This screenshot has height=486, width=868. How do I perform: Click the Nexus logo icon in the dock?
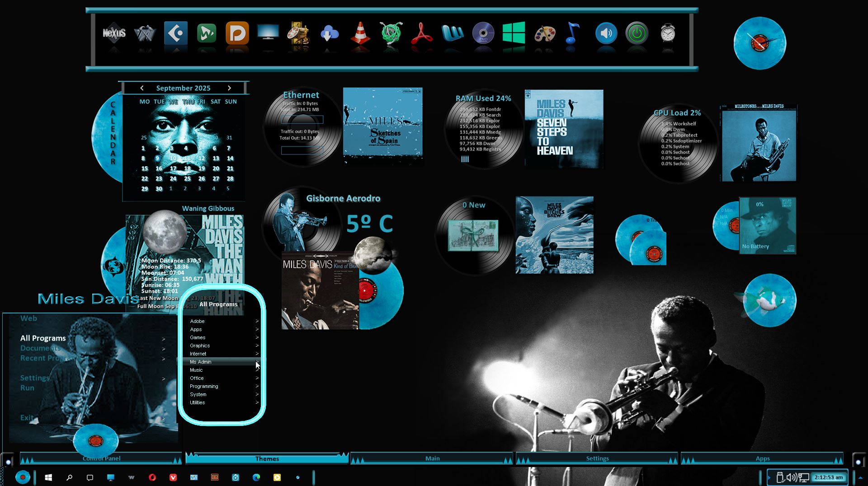[114, 33]
